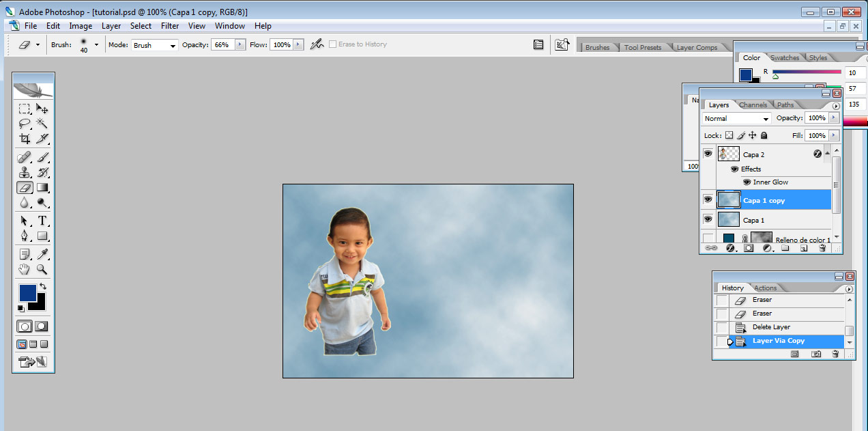Switch to the Actions tab
Screen dimensions: 868x431
[766, 288]
